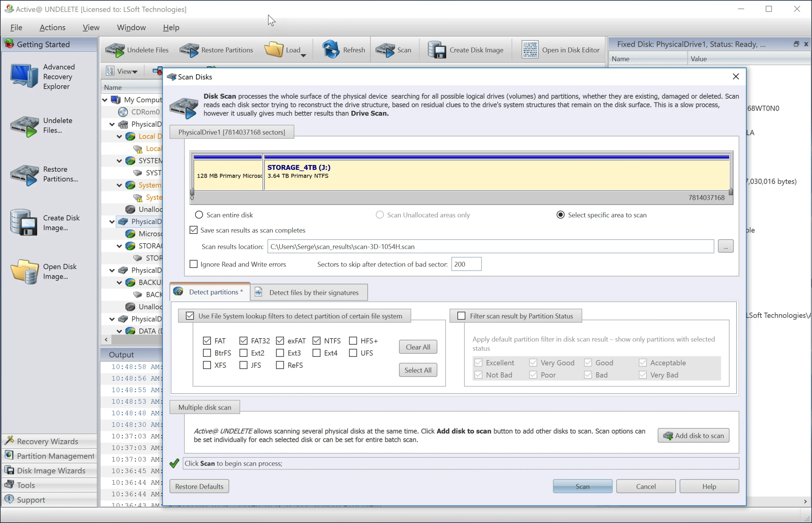Click the Scan toolbar icon
The width and height of the screenshot is (812, 523).
pyautogui.click(x=395, y=49)
